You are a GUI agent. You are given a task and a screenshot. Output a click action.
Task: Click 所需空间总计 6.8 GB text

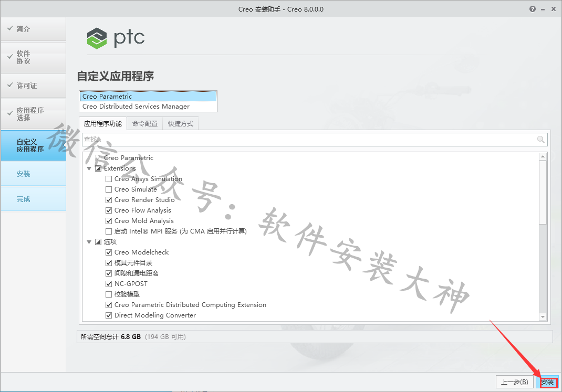[x=110, y=336]
